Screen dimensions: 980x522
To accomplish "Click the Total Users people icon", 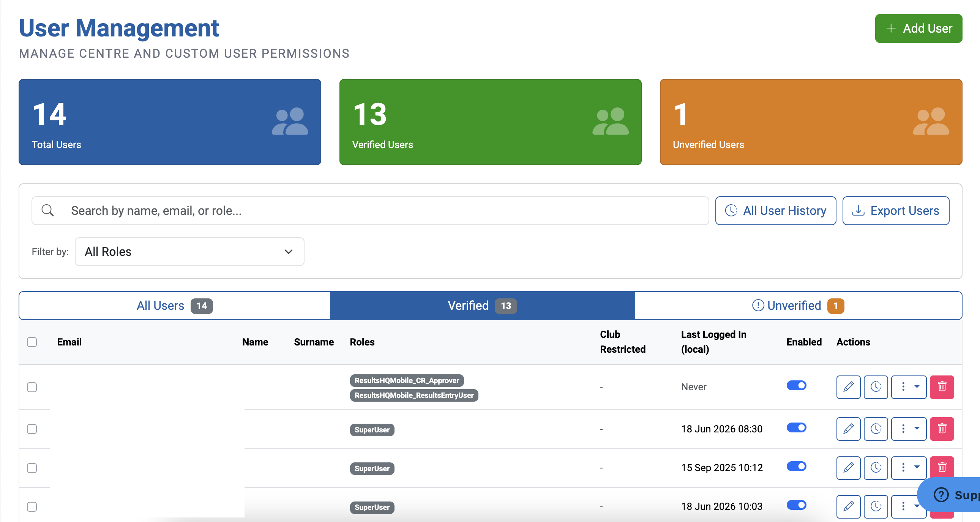I will [x=290, y=121].
